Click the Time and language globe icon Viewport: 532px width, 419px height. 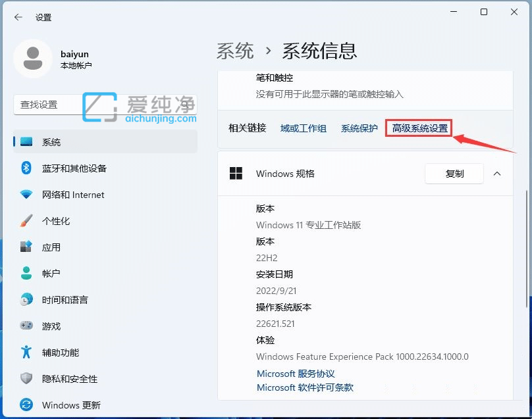26,299
